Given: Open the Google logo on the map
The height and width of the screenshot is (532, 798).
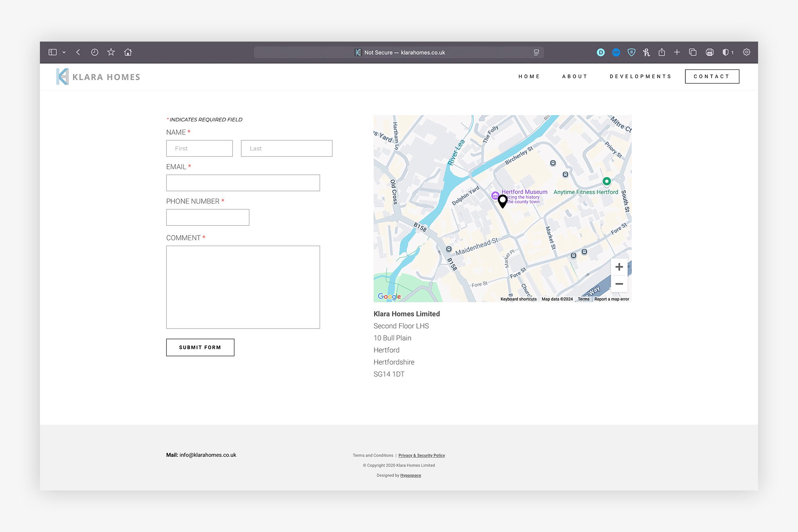Looking at the screenshot, I should pyautogui.click(x=389, y=296).
